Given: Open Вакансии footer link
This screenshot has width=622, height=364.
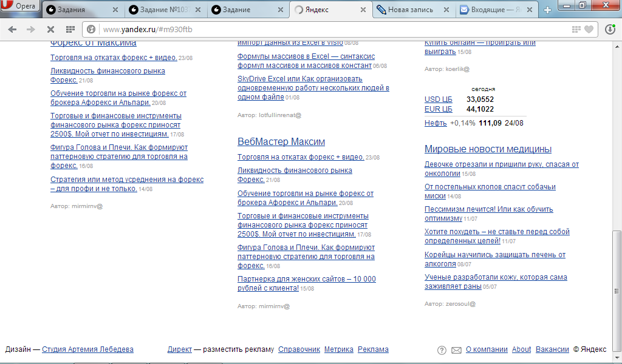Looking at the screenshot, I should (552, 349).
